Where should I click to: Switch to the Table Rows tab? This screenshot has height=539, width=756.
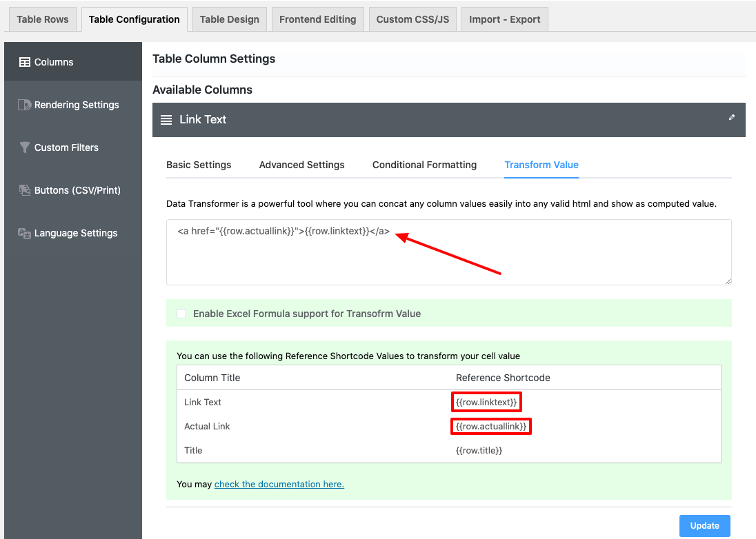(42, 19)
